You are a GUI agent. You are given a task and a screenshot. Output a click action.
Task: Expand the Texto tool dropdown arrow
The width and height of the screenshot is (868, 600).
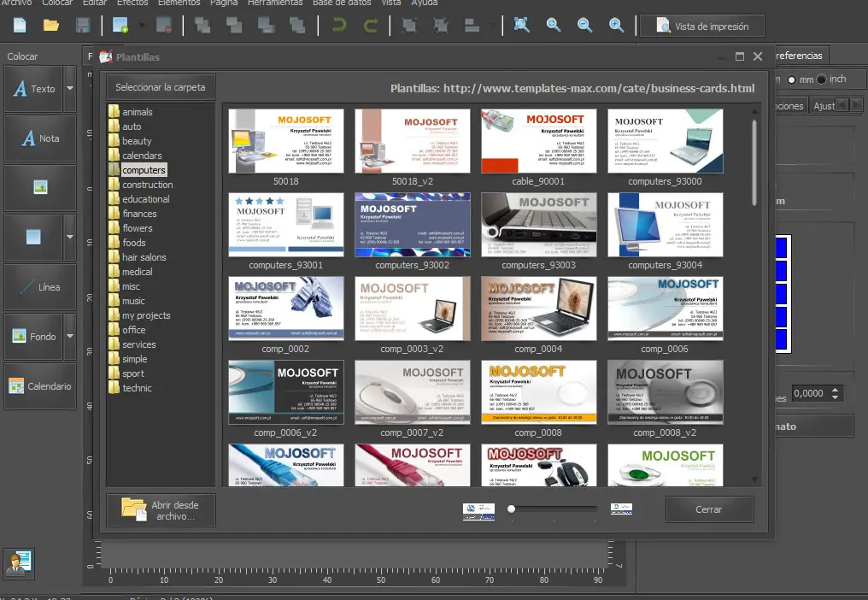coord(70,88)
